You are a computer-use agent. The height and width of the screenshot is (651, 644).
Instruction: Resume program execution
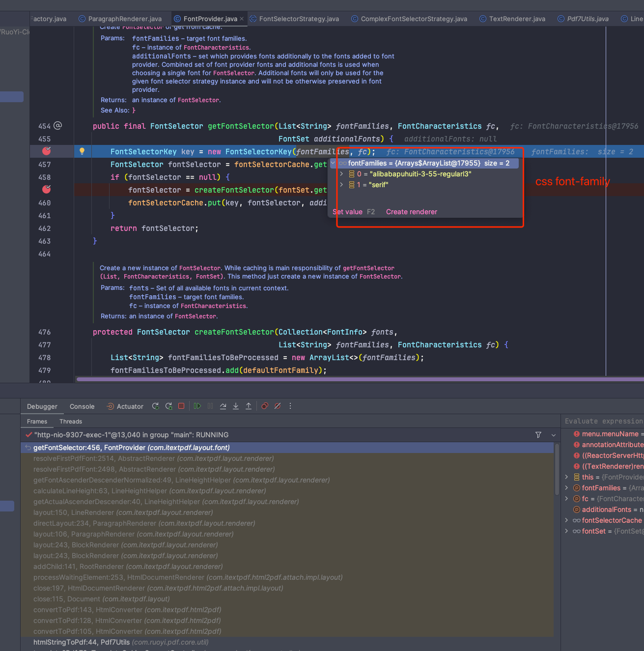(x=197, y=406)
